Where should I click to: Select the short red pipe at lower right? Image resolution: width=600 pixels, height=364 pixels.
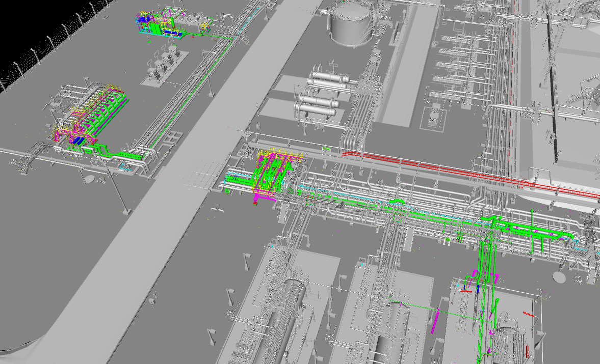530,314
